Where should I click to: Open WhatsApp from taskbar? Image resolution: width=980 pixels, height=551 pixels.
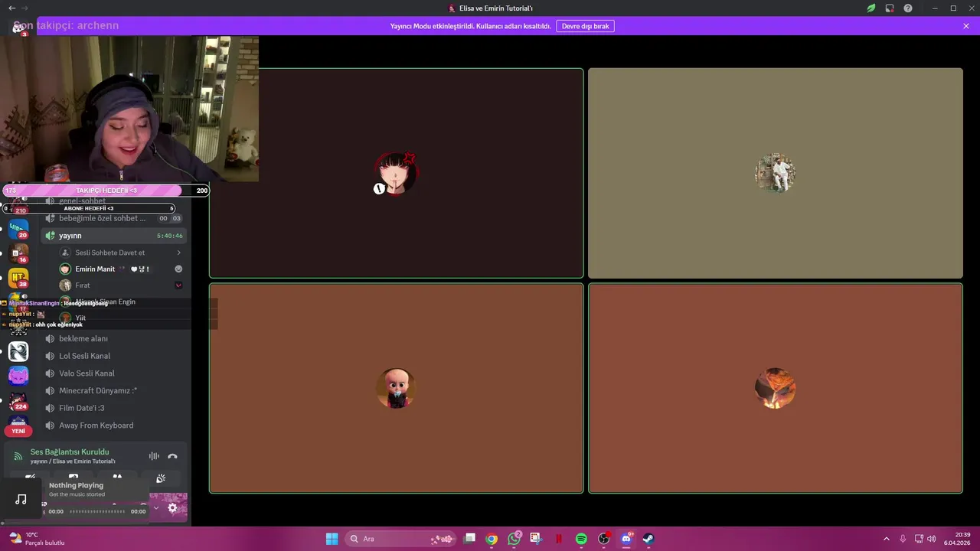[x=514, y=539]
